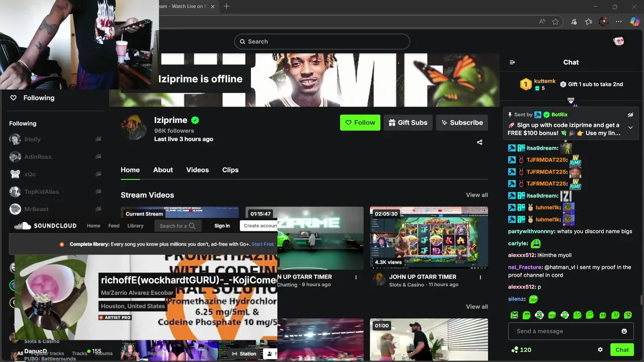Open the 01:15:47 stream video thumbnail
644x362 pixels.
304,238
